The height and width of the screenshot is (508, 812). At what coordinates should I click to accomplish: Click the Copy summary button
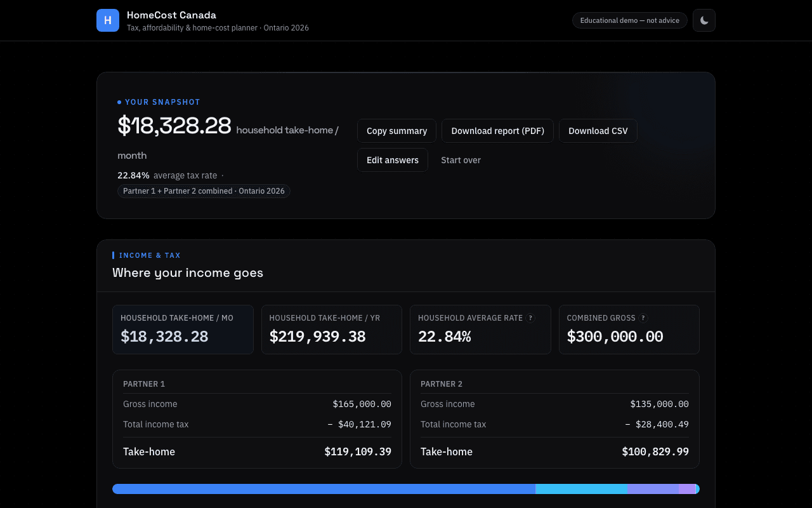[x=396, y=131]
